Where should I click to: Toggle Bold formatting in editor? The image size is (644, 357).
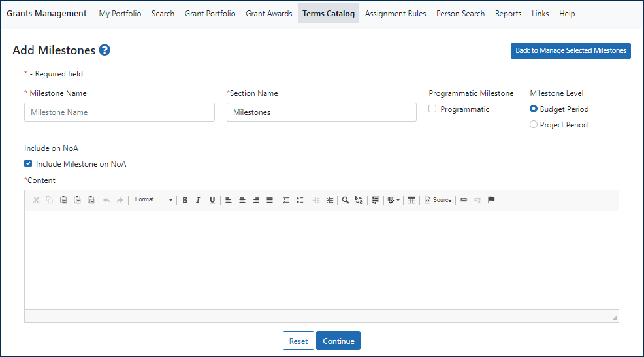tap(185, 200)
